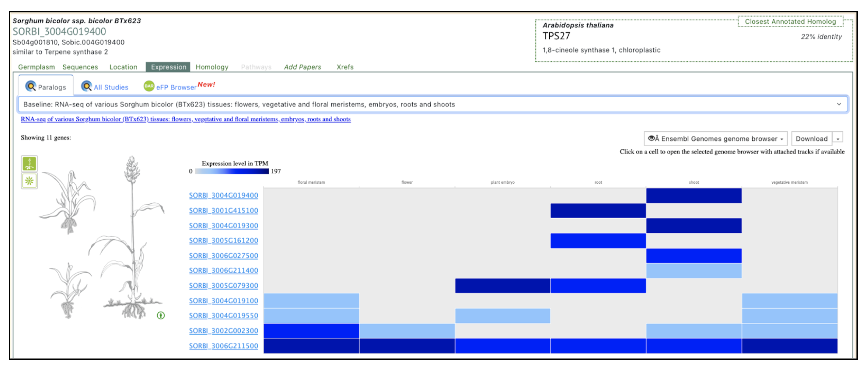The width and height of the screenshot is (868, 372).
Task: Open the Closest Annotated Homolog TPS27 entry
Action: [556, 36]
